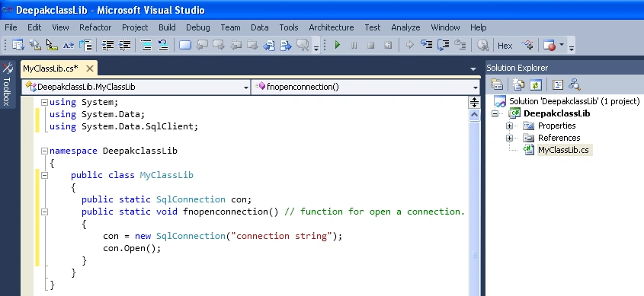The width and height of the screenshot is (644, 296).
Task: Click the con.Open(); code line
Action: [x=132, y=249]
